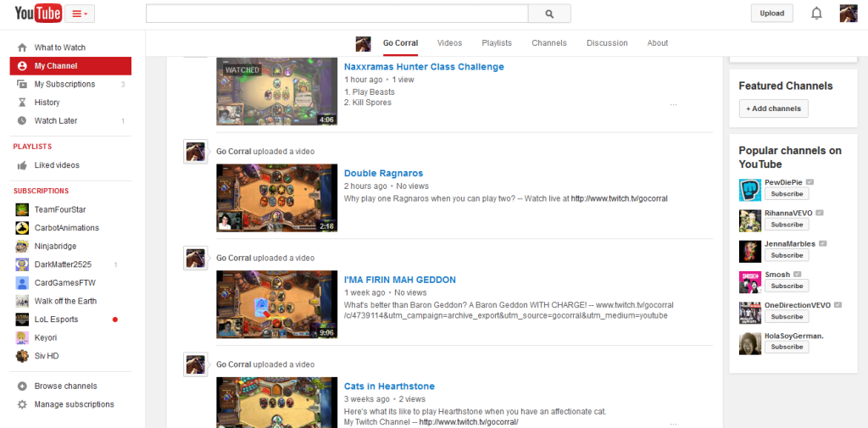Play the I'MA FIRIN MAH GEDDON thumbnail
Image resolution: width=868 pixels, height=428 pixels.
click(x=277, y=304)
